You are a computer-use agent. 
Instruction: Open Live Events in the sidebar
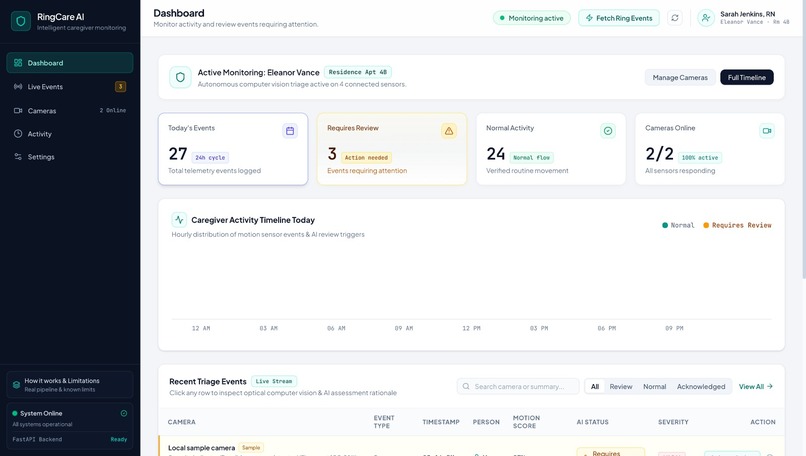(x=70, y=87)
